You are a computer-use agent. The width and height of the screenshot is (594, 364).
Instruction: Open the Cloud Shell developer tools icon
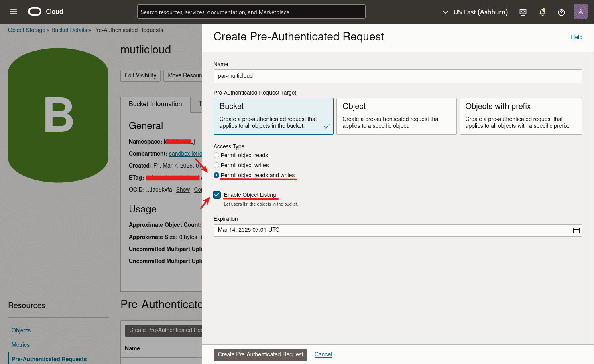click(x=523, y=12)
